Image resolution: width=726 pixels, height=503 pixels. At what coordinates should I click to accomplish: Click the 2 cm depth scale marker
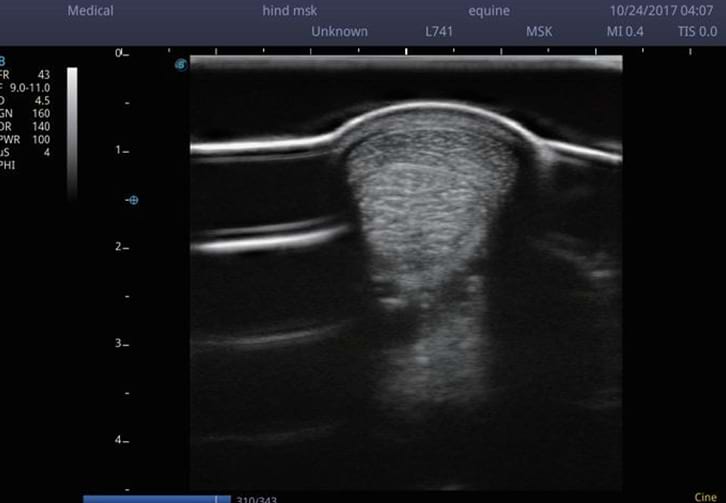pos(120,246)
